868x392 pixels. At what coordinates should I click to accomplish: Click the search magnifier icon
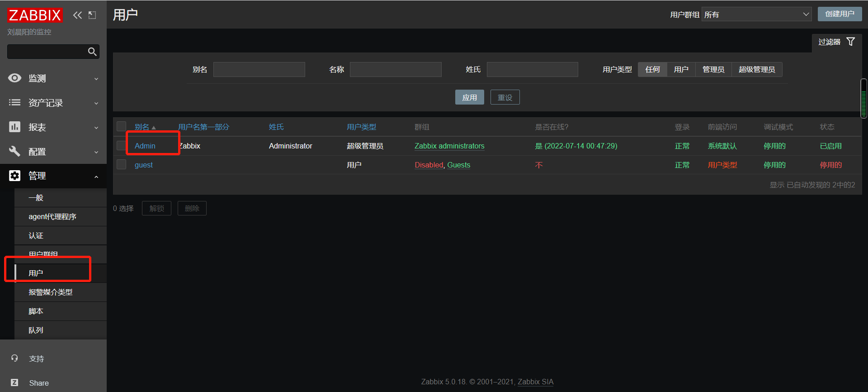point(92,52)
